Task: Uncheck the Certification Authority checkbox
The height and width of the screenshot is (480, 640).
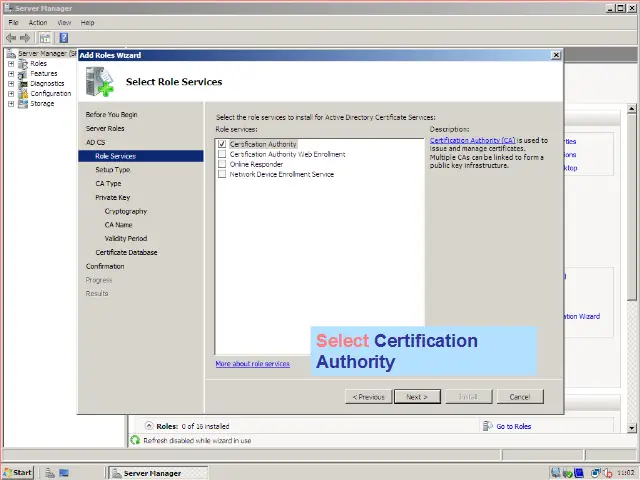Action: tap(222, 144)
